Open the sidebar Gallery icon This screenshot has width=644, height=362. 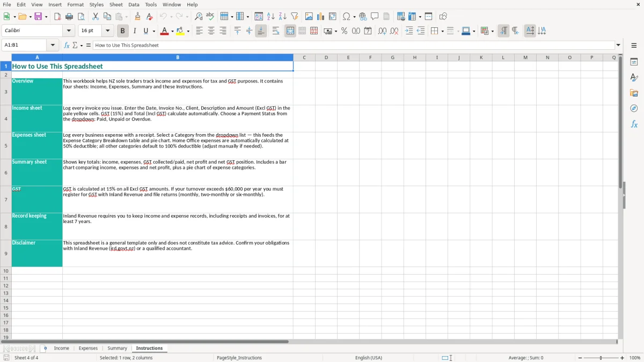(x=634, y=93)
